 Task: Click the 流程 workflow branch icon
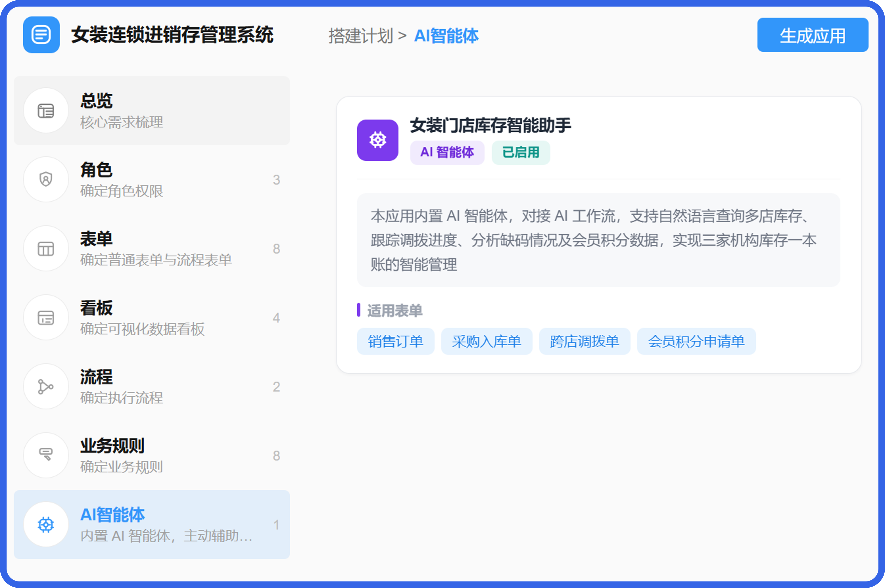tap(46, 387)
